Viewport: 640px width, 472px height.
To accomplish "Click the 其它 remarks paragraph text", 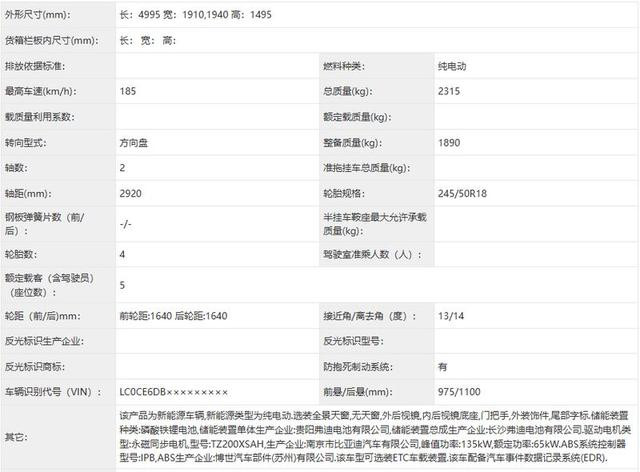I will click(375, 436).
